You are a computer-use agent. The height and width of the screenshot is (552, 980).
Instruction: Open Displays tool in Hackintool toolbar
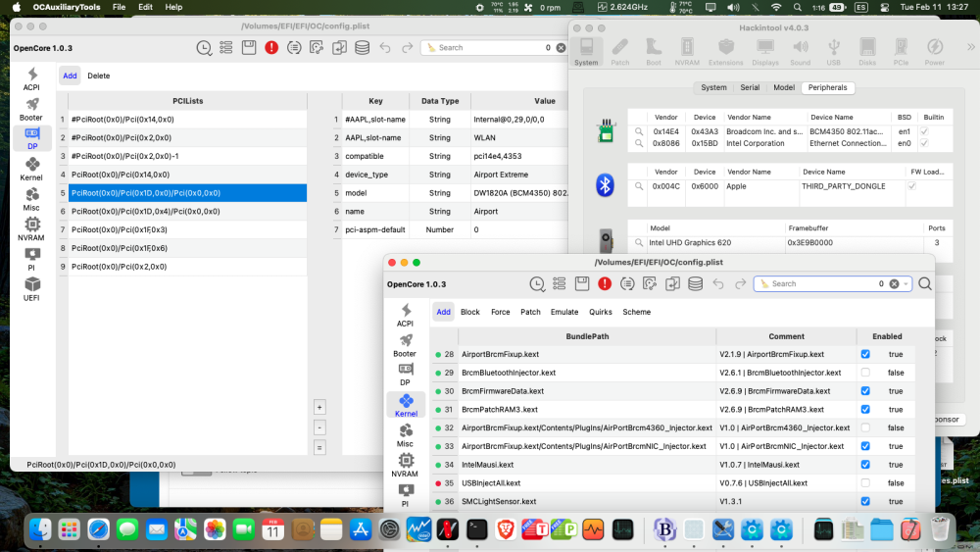pos(765,51)
